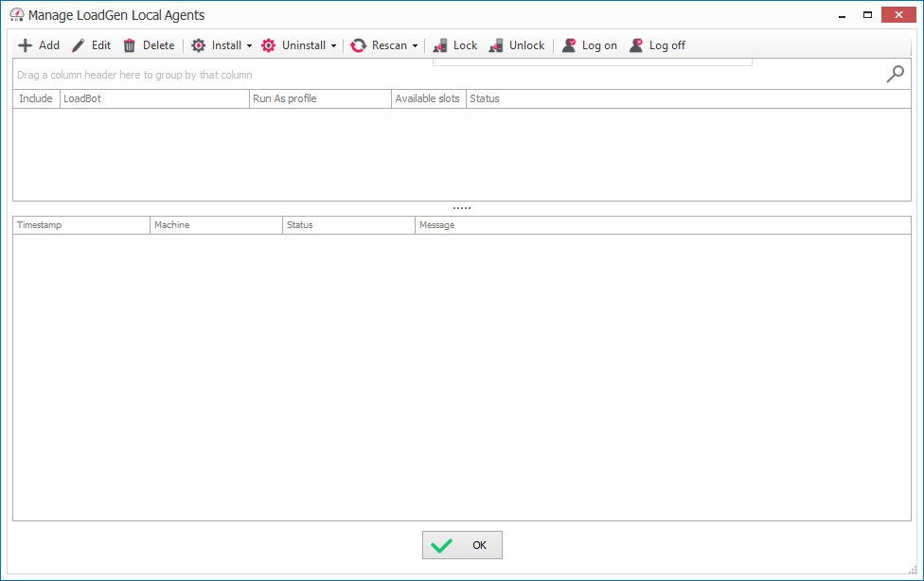This screenshot has height=581, width=924.
Task: Click the Delete trash can icon
Action: (x=130, y=45)
